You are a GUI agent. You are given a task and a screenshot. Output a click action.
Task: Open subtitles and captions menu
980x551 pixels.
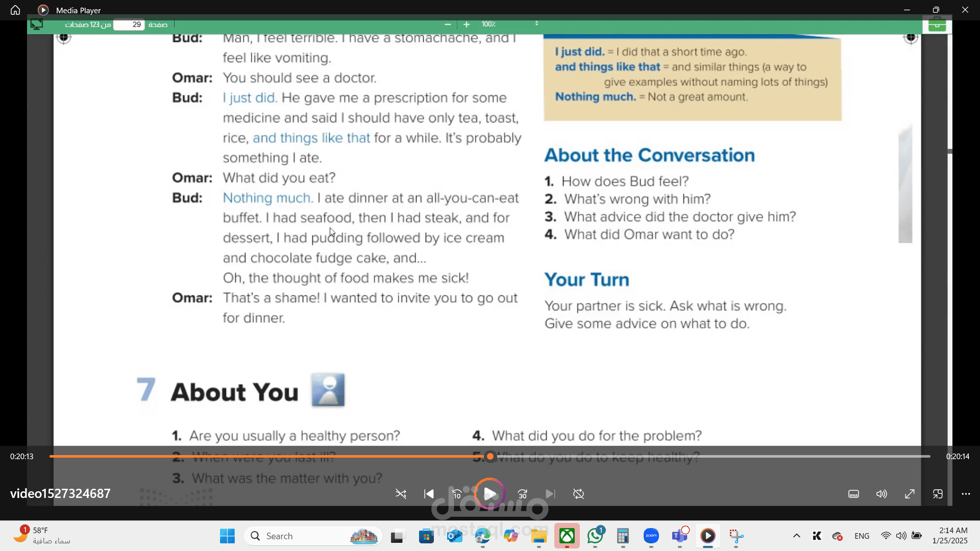coord(853,494)
